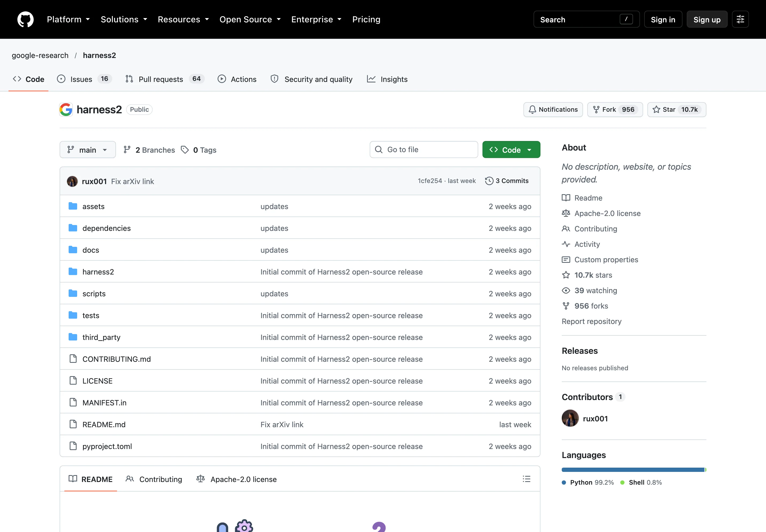766x532 pixels.
Task: Open the Insights tab
Action: [x=387, y=79]
